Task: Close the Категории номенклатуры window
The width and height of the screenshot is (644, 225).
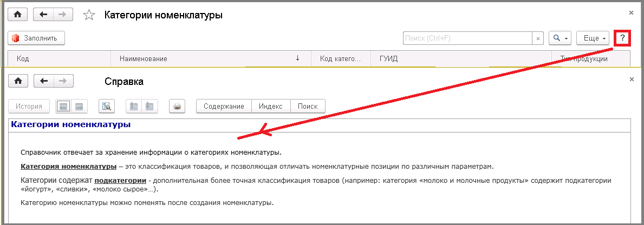Action: tap(631, 13)
